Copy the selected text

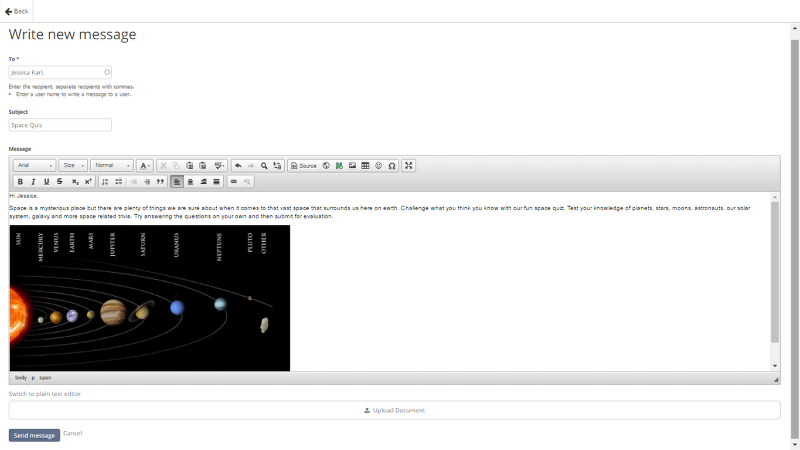pyautogui.click(x=176, y=166)
